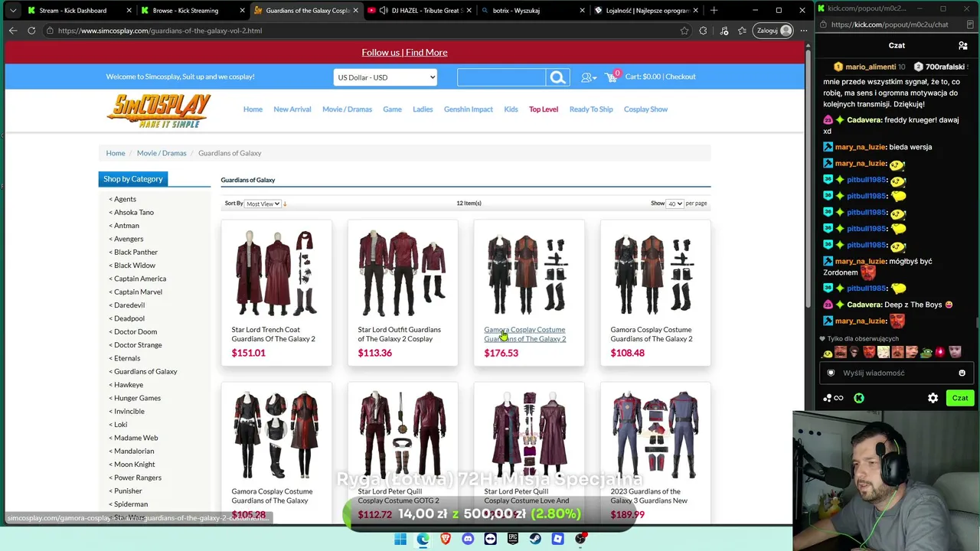Click the Kids menu item

tap(511, 109)
